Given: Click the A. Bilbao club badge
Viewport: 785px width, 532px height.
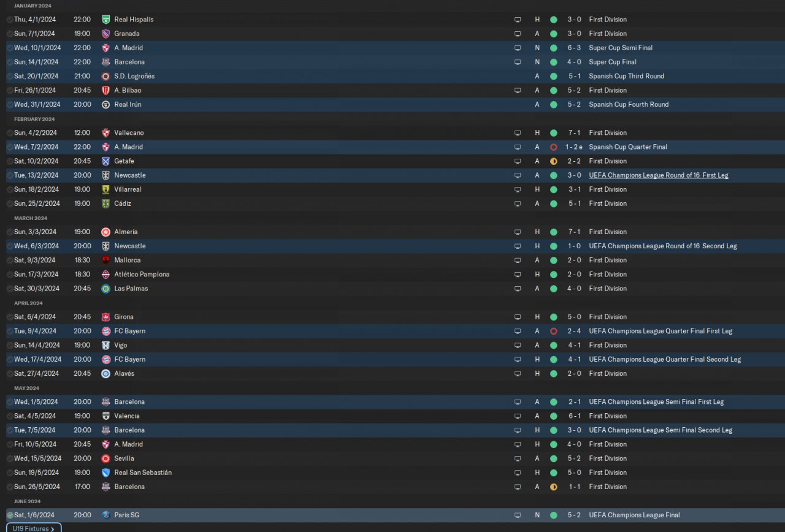Looking at the screenshot, I should [x=105, y=90].
